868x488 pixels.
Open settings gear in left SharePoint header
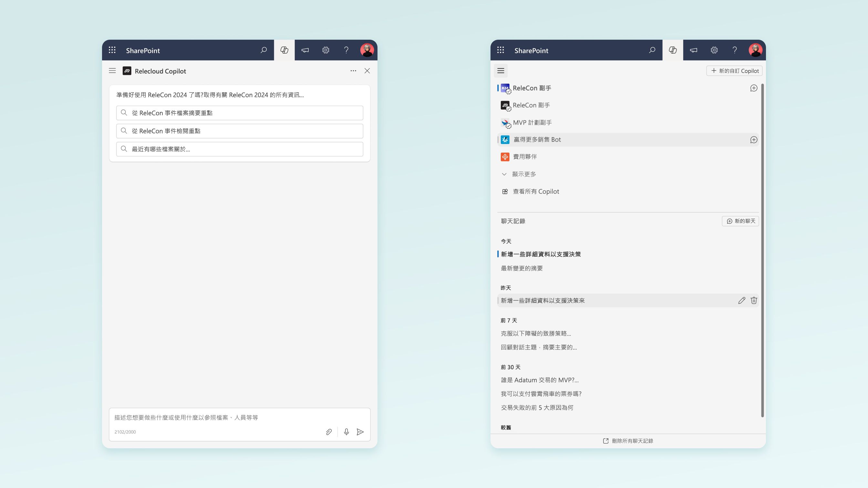[x=325, y=50]
